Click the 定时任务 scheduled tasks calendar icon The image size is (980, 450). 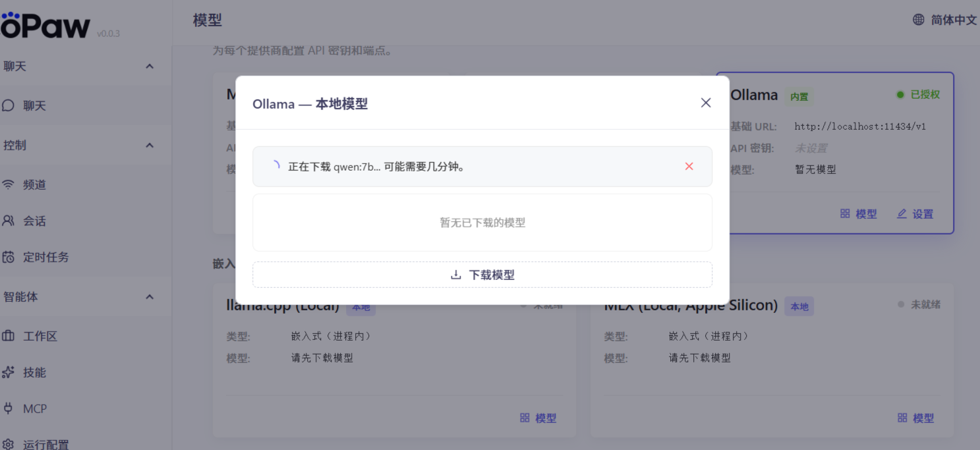[x=9, y=257]
